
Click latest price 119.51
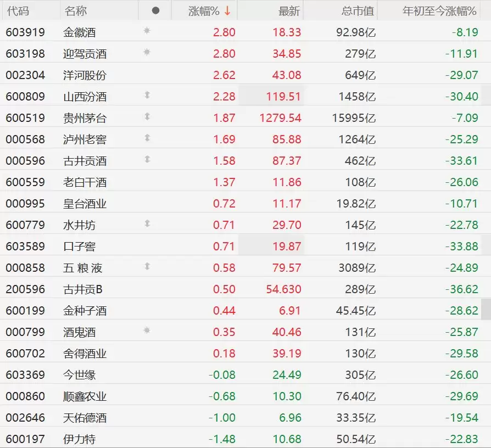coord(284,97)
